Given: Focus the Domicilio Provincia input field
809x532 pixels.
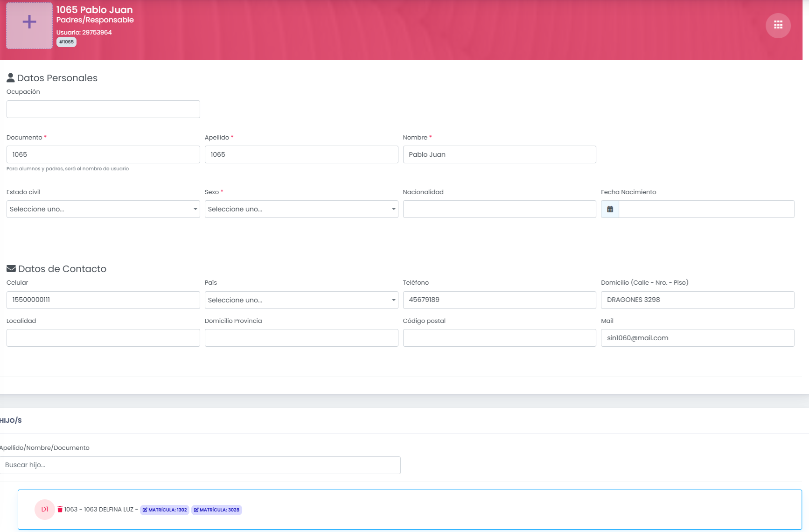Looking at the screenshot, I should click(x=301, y=338).
